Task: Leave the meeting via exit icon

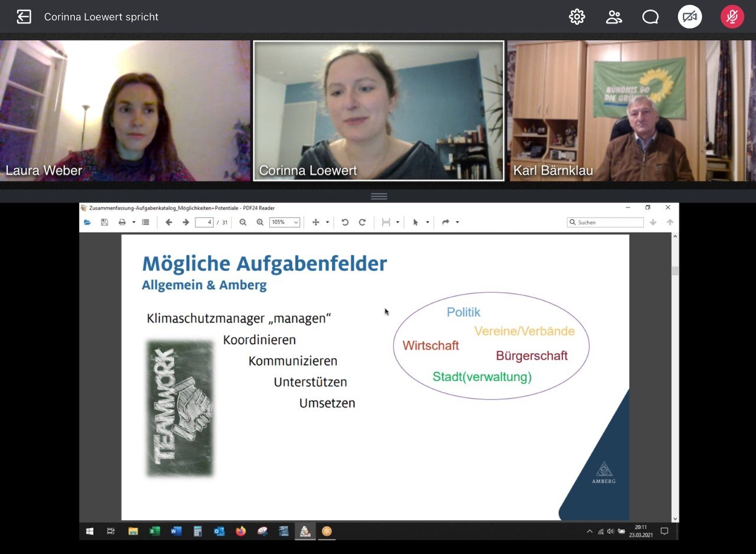Action: (24, 17)
